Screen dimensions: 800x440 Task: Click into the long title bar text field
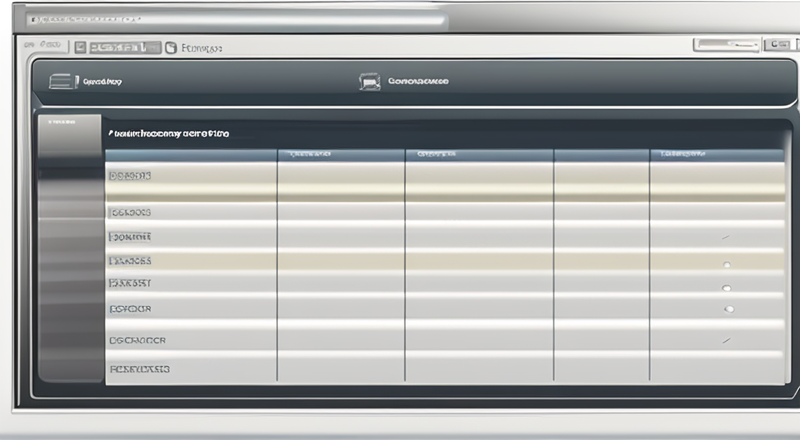238,20
